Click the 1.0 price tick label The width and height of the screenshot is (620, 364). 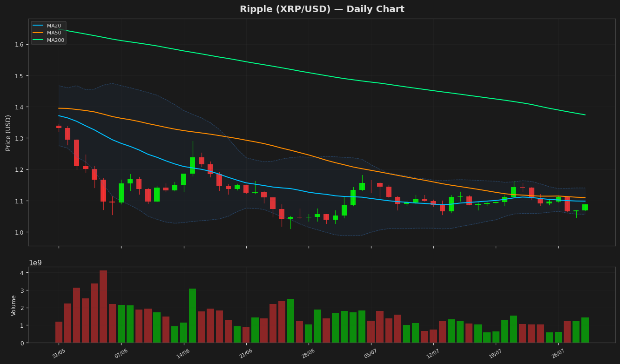click(19, 232)
